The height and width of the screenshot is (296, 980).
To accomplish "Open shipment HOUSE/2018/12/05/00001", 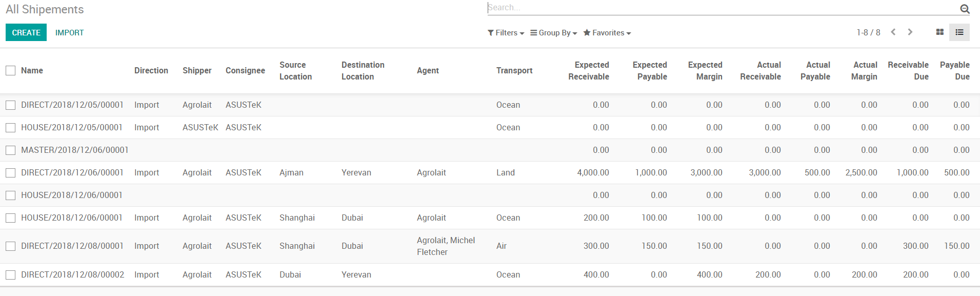I will point(72,128).
